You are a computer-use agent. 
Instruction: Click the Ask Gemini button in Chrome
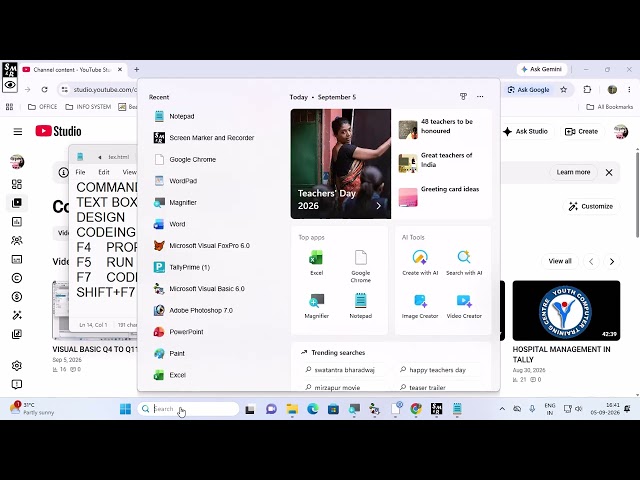pos(542,69)
